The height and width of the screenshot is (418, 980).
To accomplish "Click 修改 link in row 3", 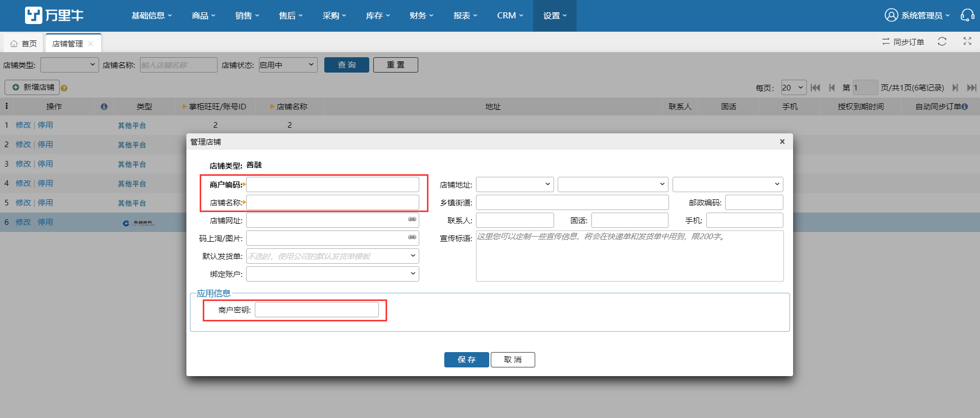I will [23, 164].
